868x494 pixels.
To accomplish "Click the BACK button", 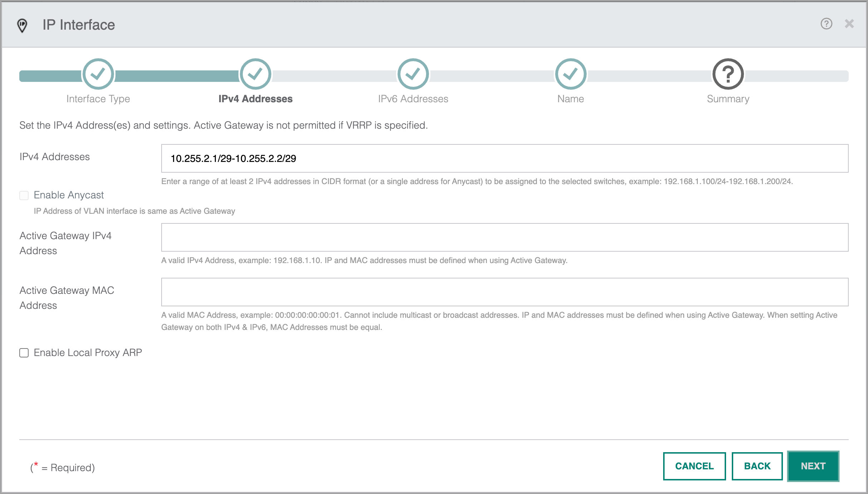I will (757, 466).
